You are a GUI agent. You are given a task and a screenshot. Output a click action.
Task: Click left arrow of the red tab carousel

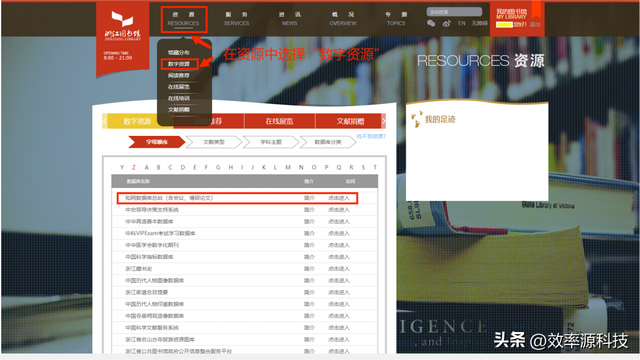coord(105,121)
